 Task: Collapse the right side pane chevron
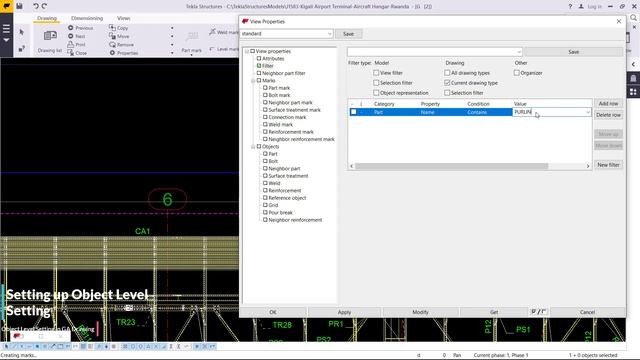click(x=633, y=64)
